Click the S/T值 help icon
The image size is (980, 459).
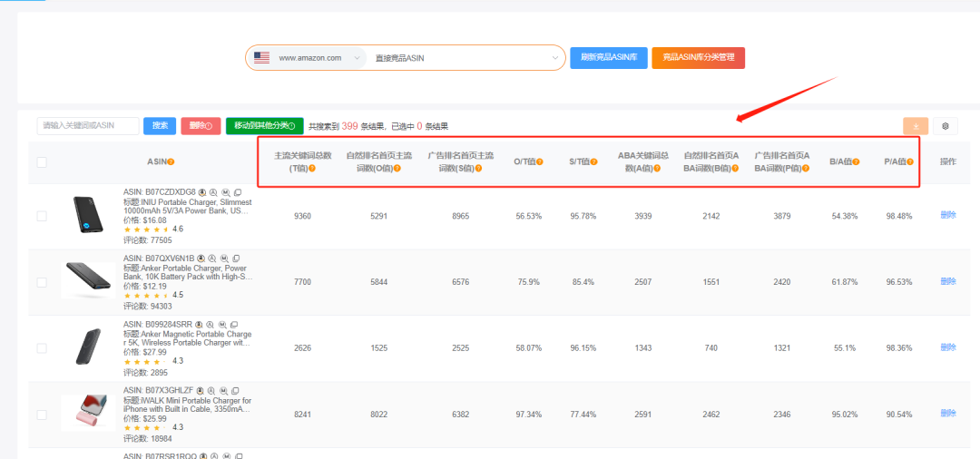pyautogui.click(x=593, y=161)
